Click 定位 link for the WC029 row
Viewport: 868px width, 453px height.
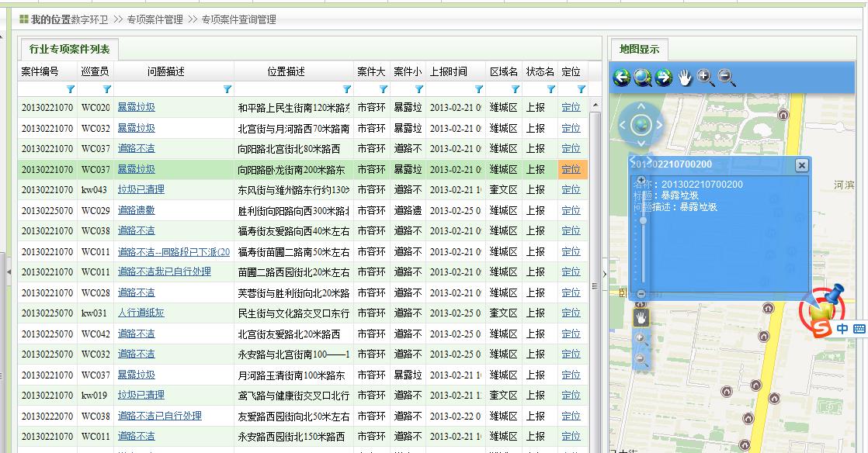[571, 210]
